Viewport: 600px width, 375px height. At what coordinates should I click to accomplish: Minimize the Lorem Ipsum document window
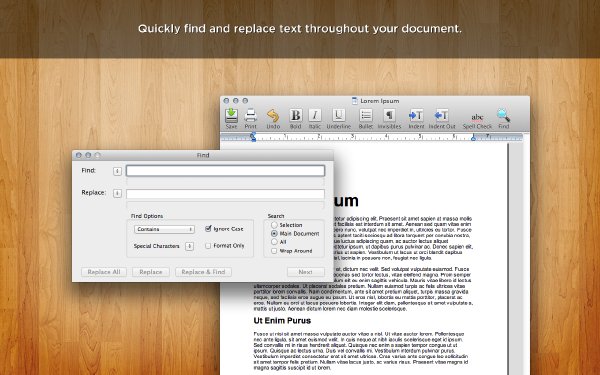pos(236,101)
